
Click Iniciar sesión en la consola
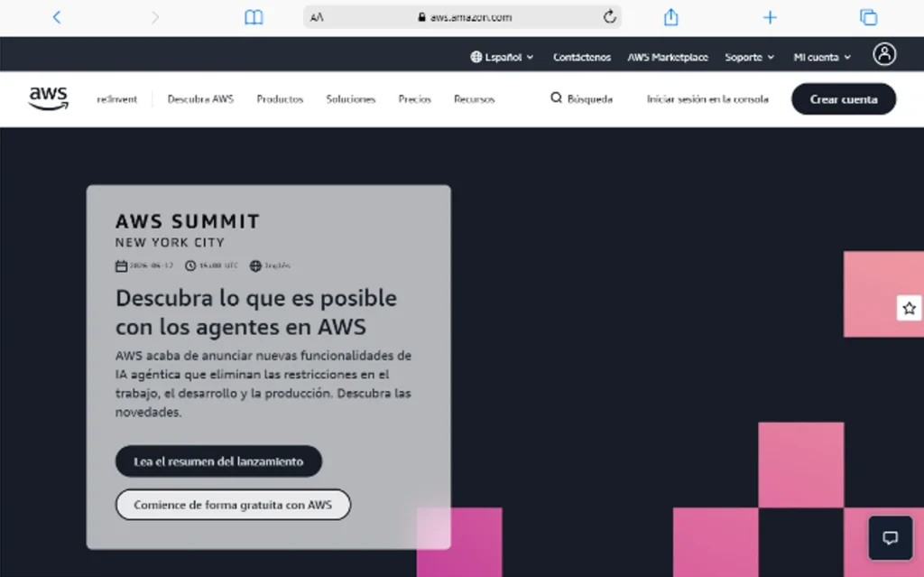[707, 99]
